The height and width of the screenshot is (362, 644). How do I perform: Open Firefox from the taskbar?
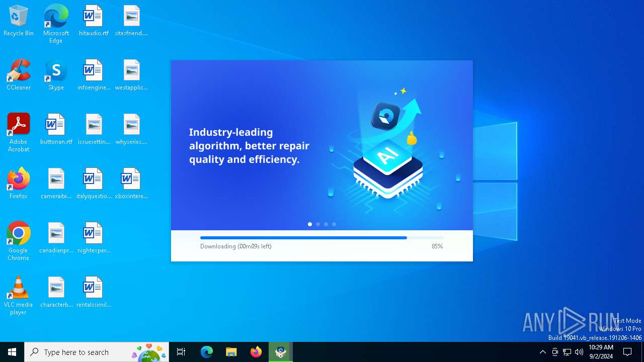pyautogui.click(x=256, y=352)
